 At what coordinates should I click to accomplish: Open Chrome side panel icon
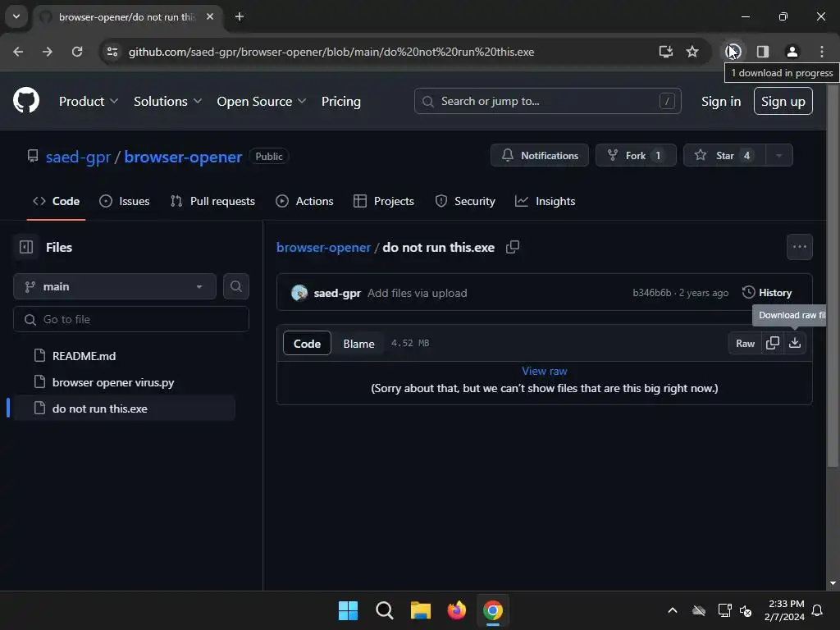pyautogui.click(x=762, y=52)
